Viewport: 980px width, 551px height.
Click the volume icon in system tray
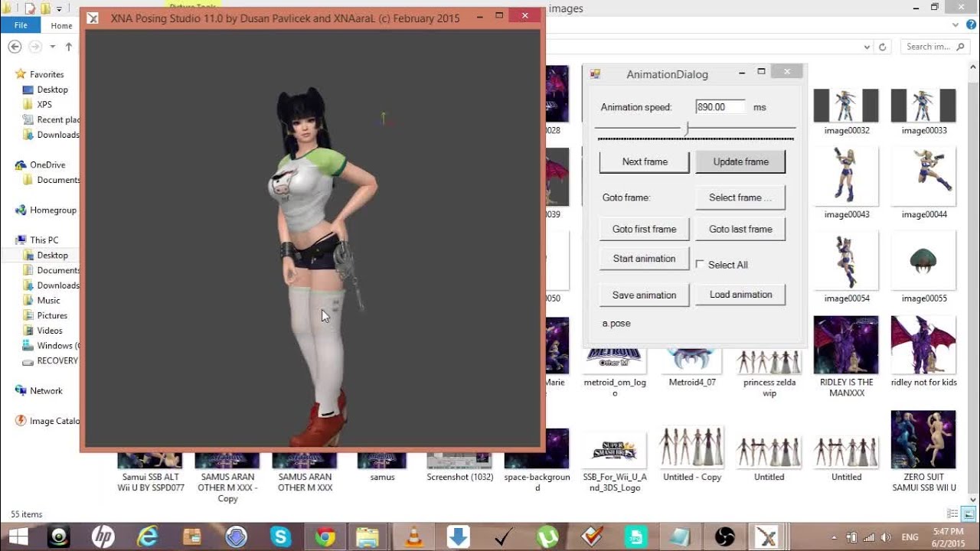tap(885, 537)
